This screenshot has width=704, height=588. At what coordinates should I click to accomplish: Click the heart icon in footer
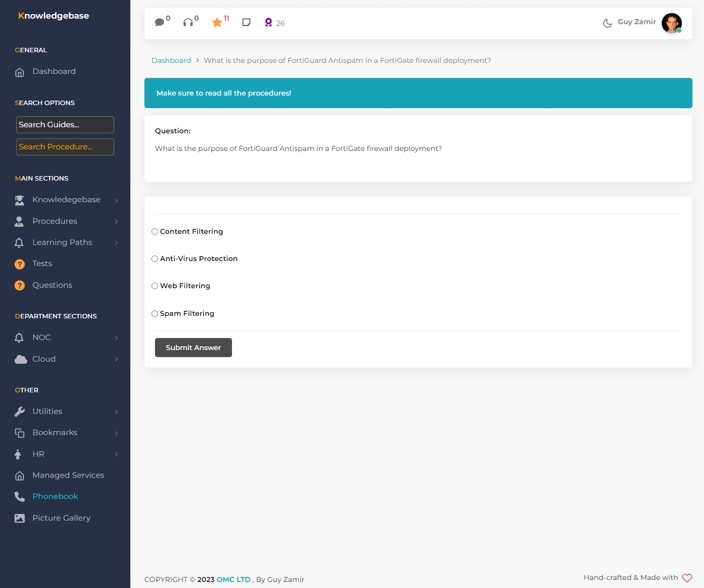[687, 578]
